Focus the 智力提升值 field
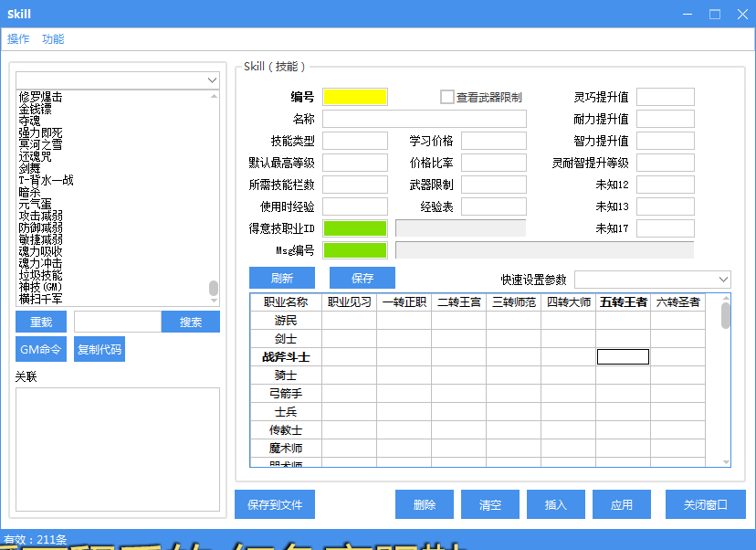This screenshot has height=550, width=756. [666, 141]
